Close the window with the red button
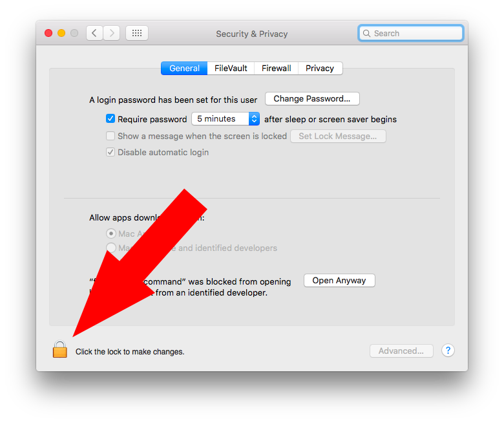 click(x=48, y=33)
